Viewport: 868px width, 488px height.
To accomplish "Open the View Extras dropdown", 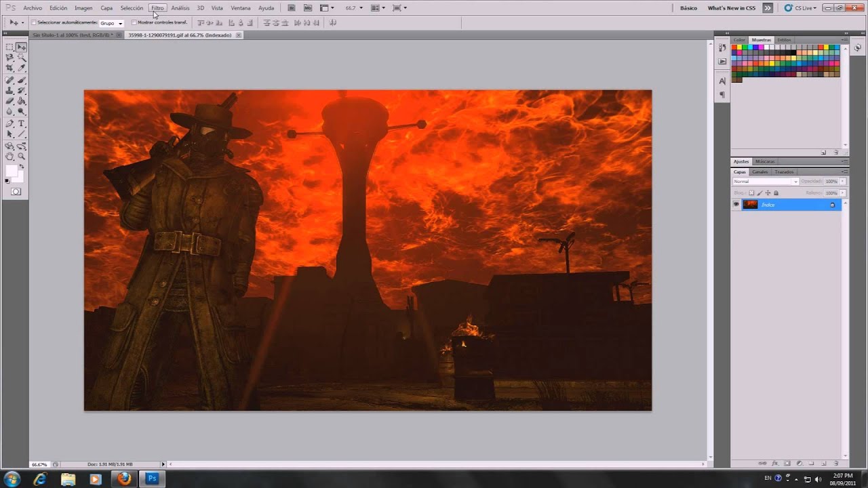I will tap(326, 8).
